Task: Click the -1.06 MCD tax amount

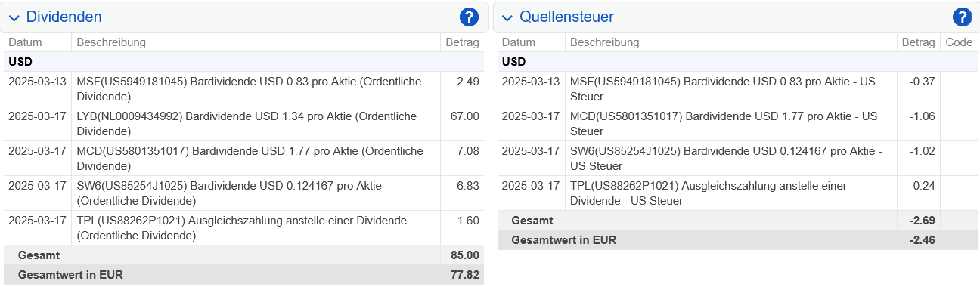Action: pos(924,116)
